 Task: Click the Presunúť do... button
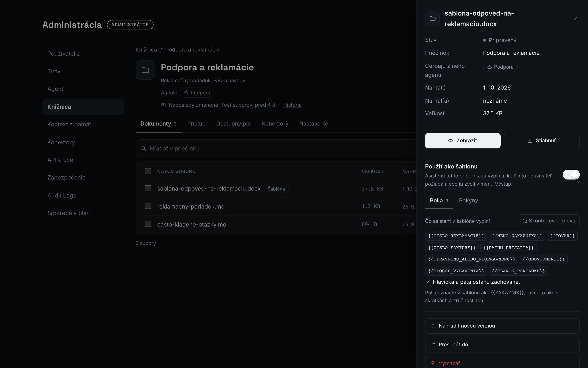(x=502, y=345)
